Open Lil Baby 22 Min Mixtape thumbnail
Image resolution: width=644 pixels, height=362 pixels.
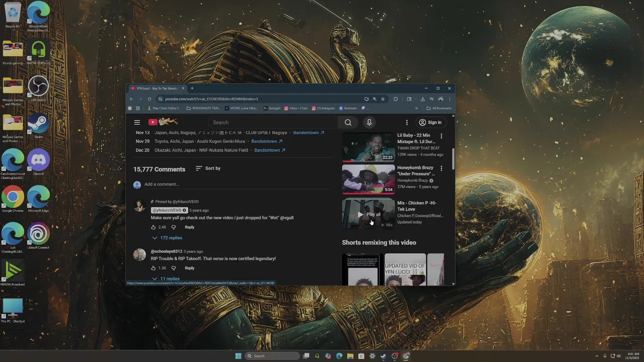[x=368, y=147]
